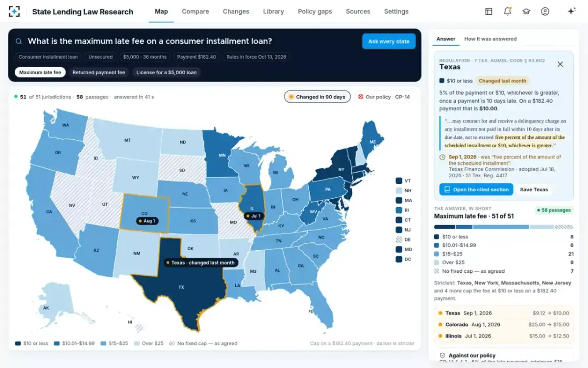Click the stacked distribution bar

coord(504,227)
